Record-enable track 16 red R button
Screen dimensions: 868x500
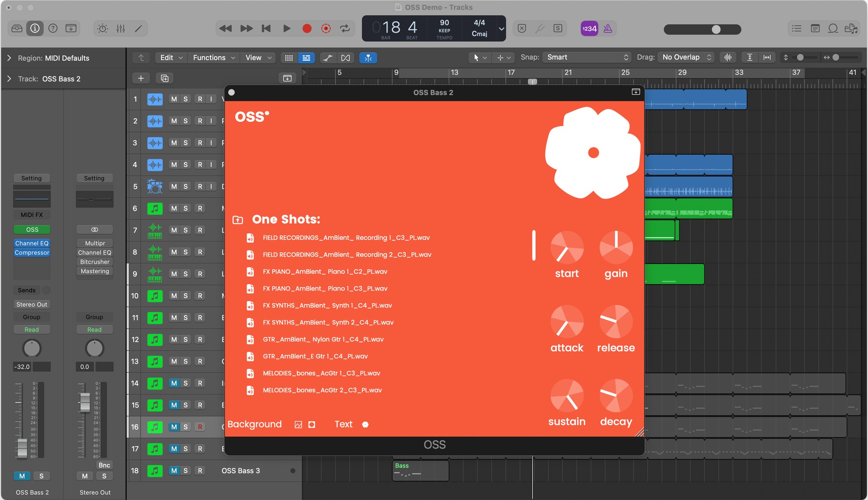[200, 427]
